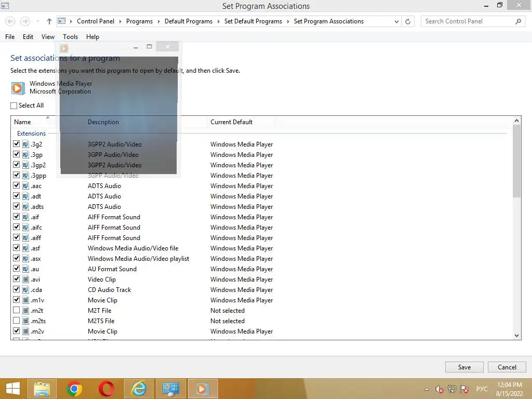Click the .m1v file type icon
This screenshot has height=399, width=532.
[25, 300]
